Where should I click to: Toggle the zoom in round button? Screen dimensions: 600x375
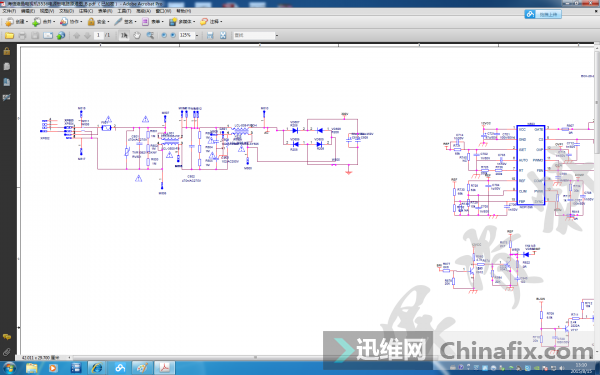(x=173, y=35)
